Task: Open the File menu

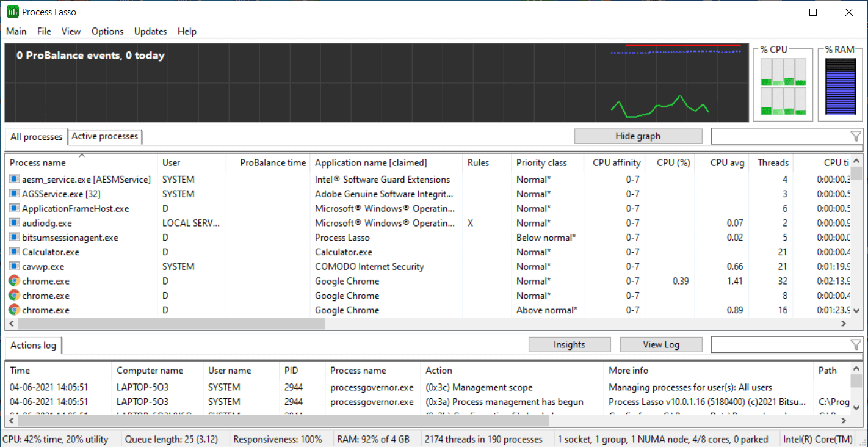Action: (x=44, y=31)
